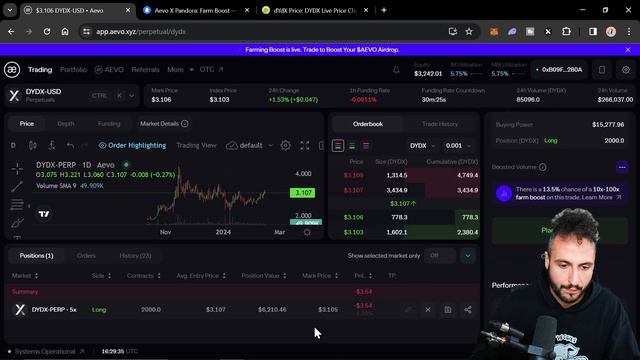Open browser tab list chevron
The width and height of the screenshot is (640, 360).
[10, 10]
